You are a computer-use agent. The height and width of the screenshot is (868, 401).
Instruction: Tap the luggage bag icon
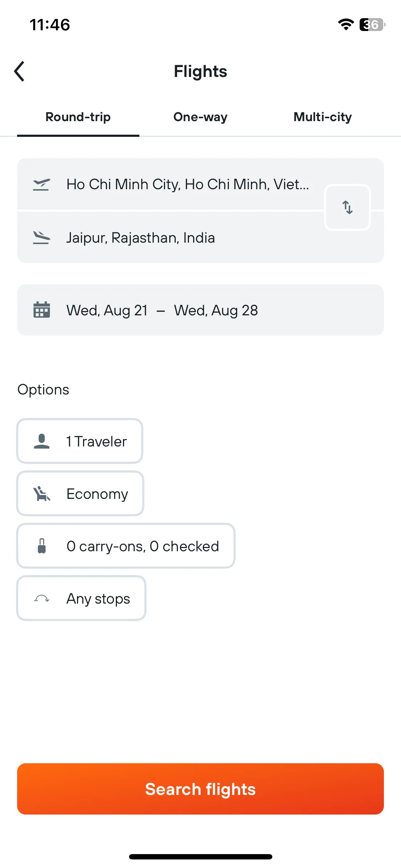coord(41,546)
